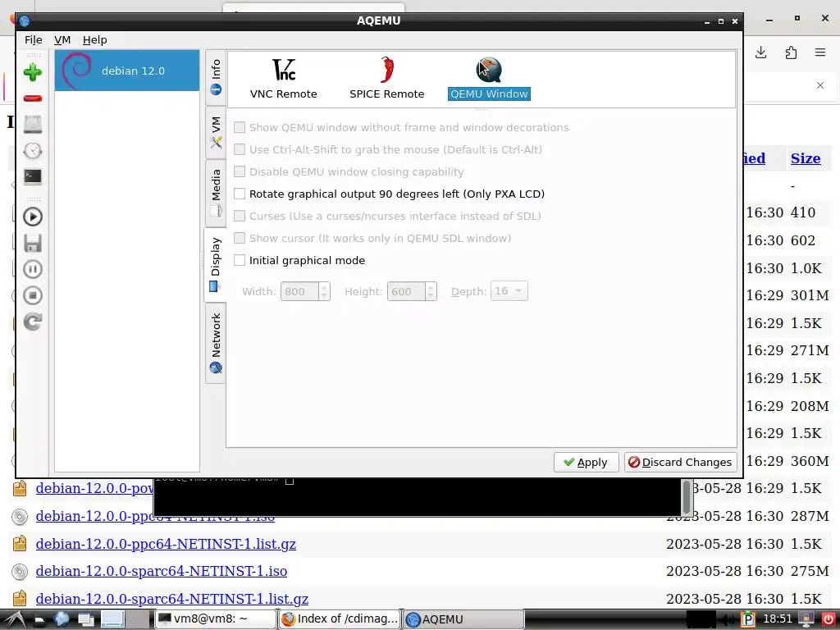
Task: Click the red minus Delete VM icon
Action: click(33, 98)
